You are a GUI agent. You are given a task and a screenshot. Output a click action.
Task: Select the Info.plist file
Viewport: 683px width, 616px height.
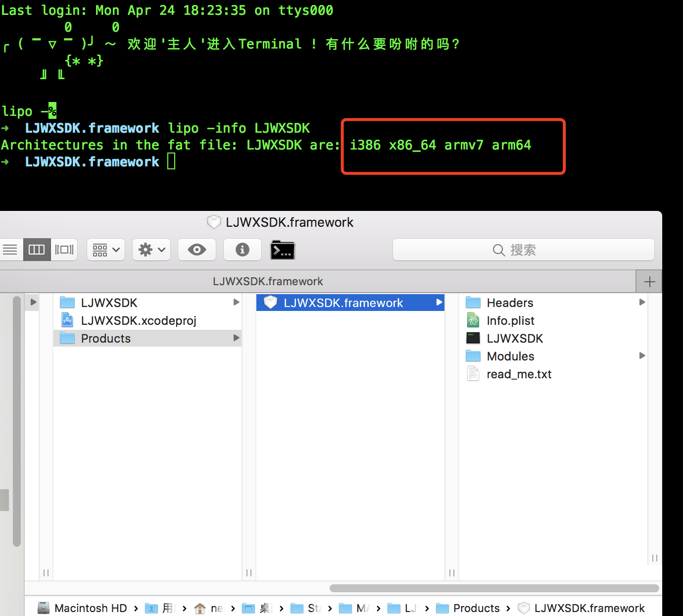click(x=510, y=321)
